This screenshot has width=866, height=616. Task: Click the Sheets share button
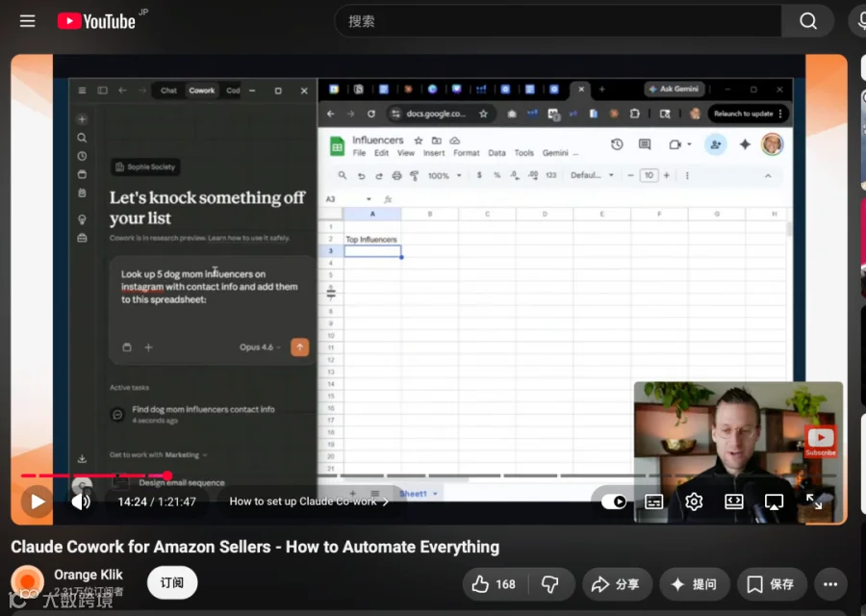715,144
